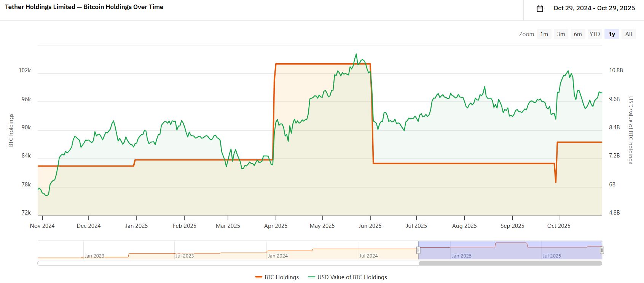Click the date range Oct 29, 2024 - Oct 29, 2025

pyautogui.click(x=594, y=8)
